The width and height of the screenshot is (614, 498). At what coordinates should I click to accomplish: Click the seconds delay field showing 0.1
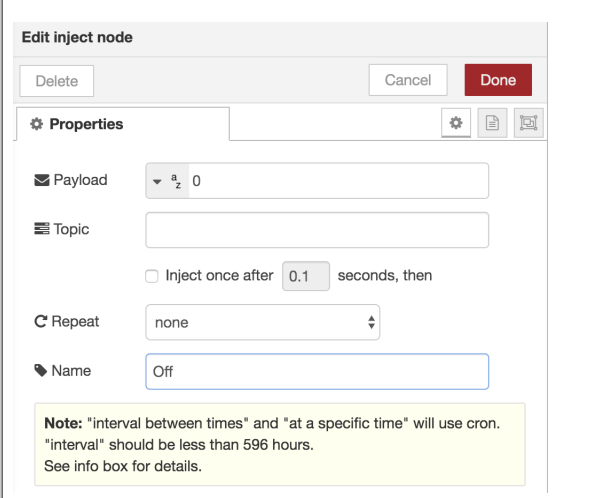(305, 276)
